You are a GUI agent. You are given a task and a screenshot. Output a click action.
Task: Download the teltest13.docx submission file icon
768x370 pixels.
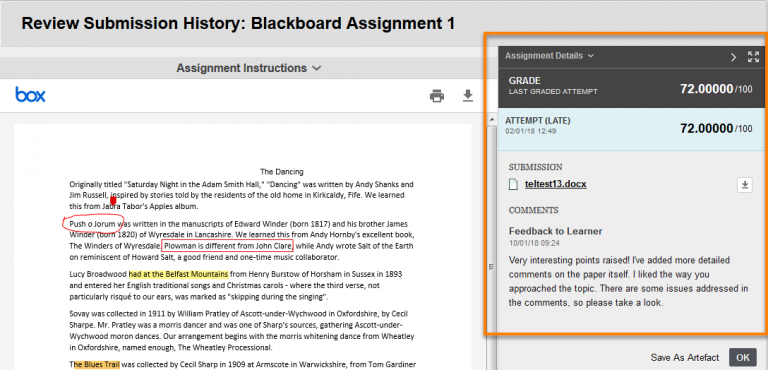coord(744,185)
